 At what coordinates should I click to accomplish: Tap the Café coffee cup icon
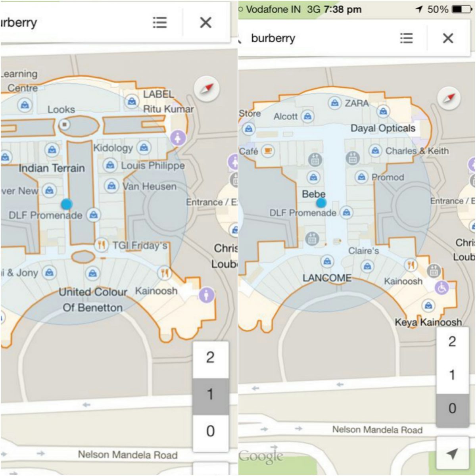click(x=268, y=151)
